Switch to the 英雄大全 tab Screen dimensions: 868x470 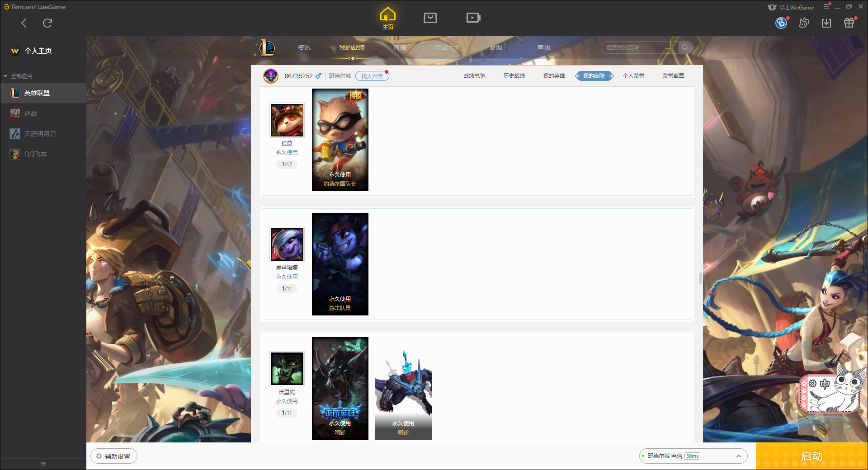pos(448,47)
